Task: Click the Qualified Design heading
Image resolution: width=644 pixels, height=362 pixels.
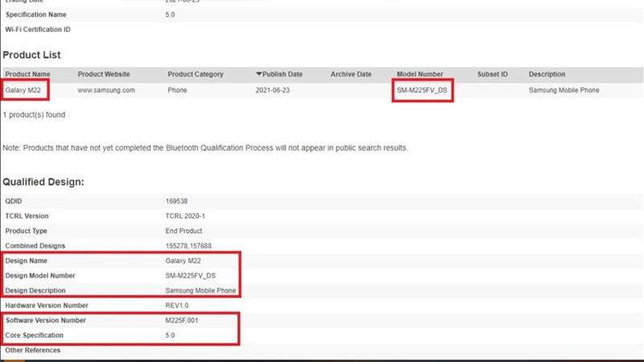Action: (x=43, y=182)
